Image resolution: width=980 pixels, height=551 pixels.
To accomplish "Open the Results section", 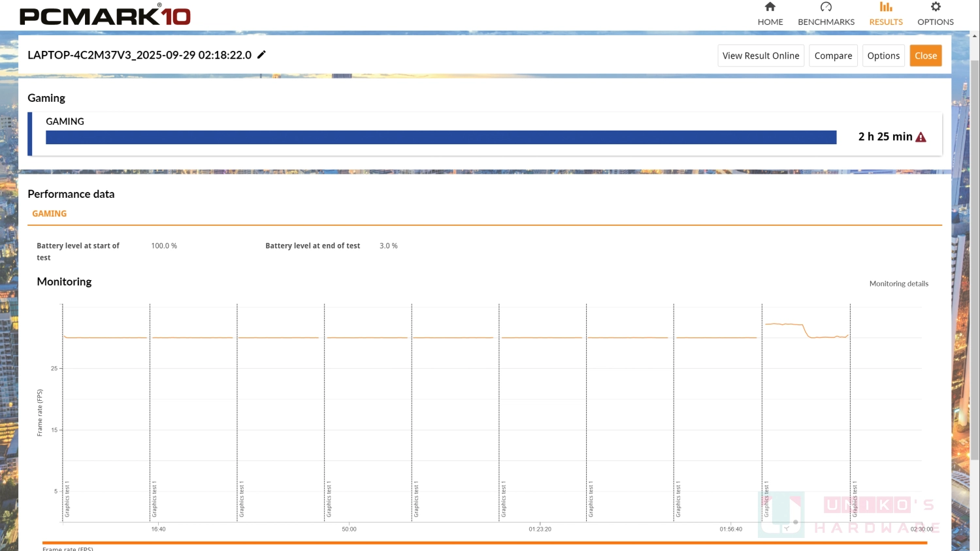I will [x=886, y=14].
